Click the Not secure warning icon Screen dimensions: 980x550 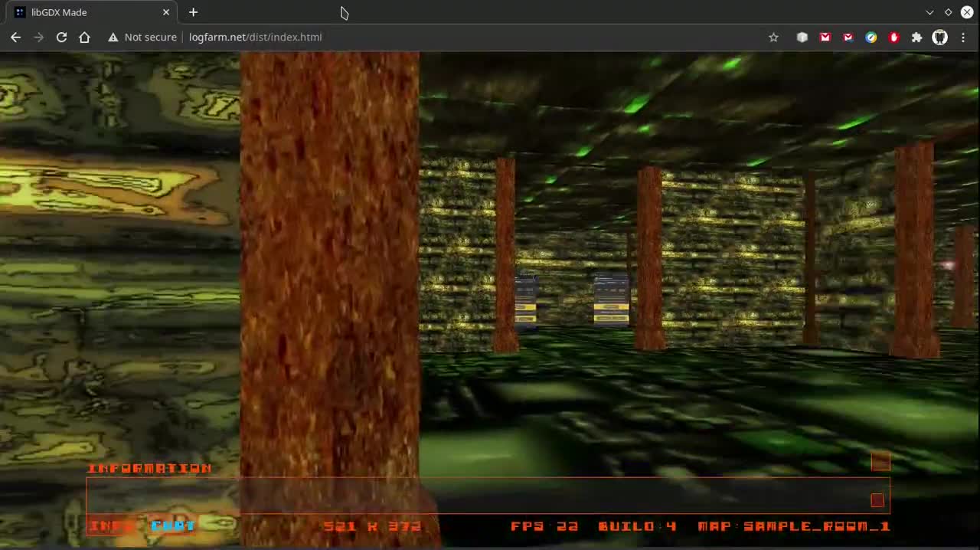(x=113, y=37)
